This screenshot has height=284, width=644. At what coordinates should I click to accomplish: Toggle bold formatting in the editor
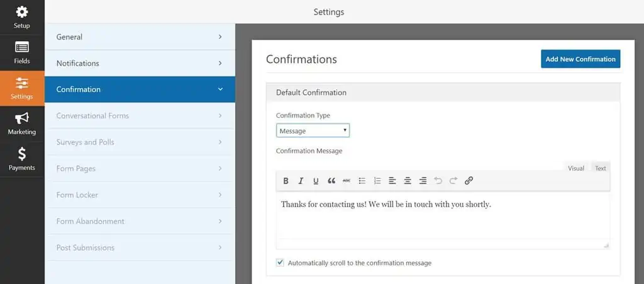[286, 181]
